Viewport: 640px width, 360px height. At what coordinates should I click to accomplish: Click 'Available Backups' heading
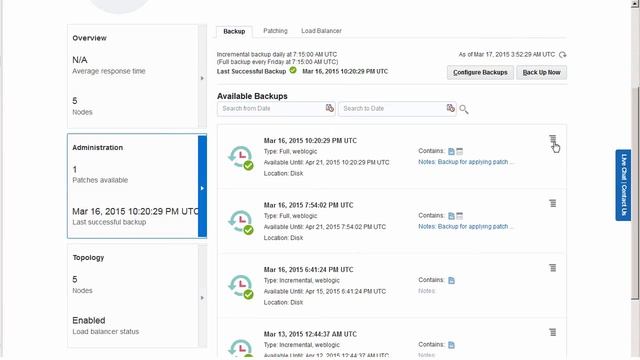pos(252,96)
